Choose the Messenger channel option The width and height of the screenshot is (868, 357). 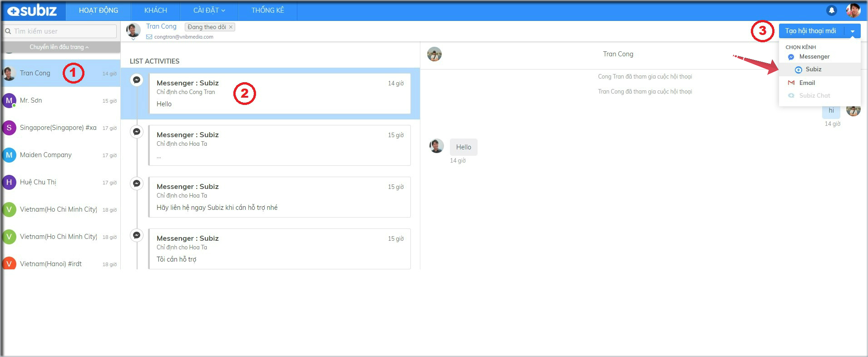click(x=819, y=57)
